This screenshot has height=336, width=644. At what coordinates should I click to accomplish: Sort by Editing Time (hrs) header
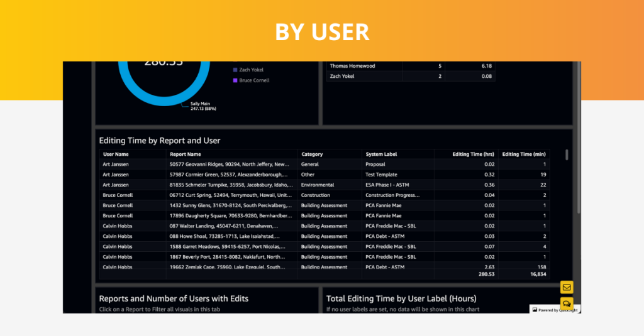(x=473, y=154)
